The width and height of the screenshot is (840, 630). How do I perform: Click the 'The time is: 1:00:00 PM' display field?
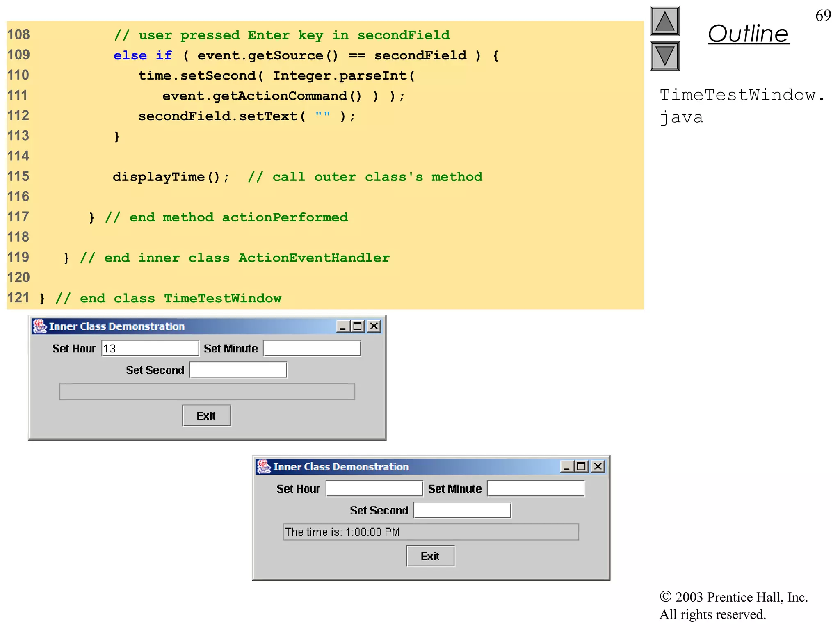[431, 532]
